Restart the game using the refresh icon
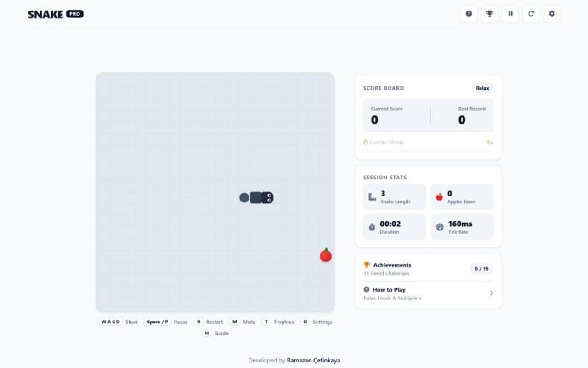Viewport: 588px width, 368px height. point(531,14)
